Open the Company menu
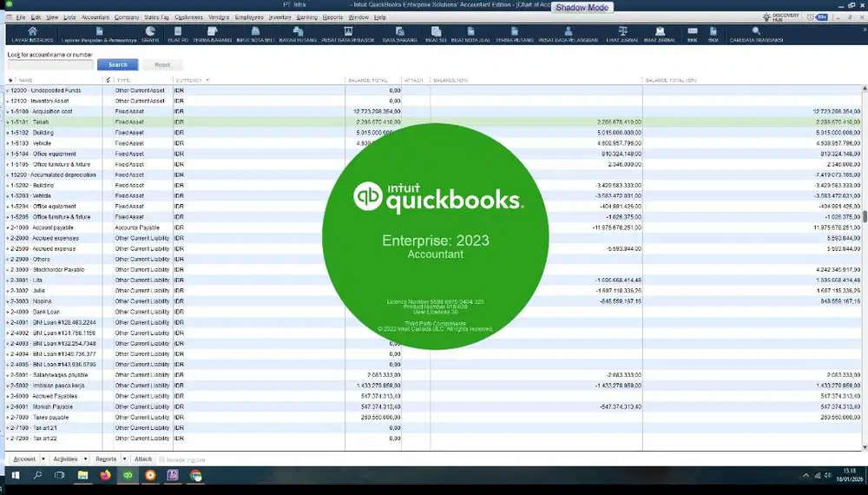This screenshot has width=868, height=495. tap(127, 17)
